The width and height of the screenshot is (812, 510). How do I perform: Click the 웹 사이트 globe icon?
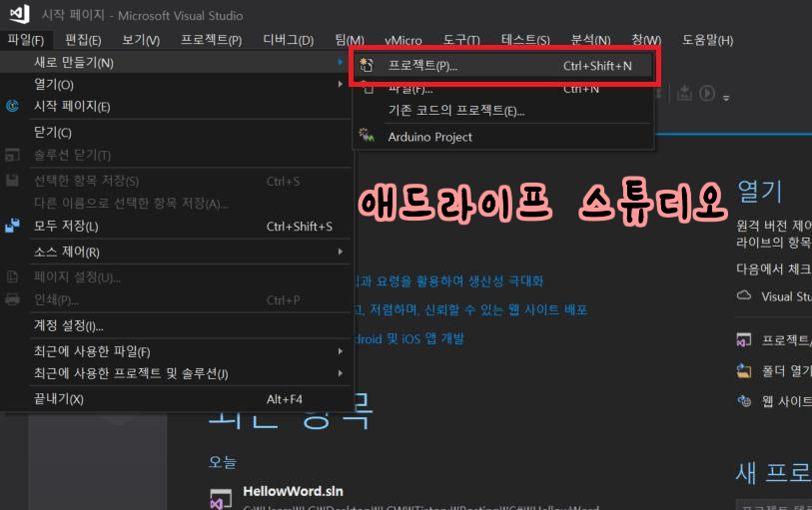744,401
